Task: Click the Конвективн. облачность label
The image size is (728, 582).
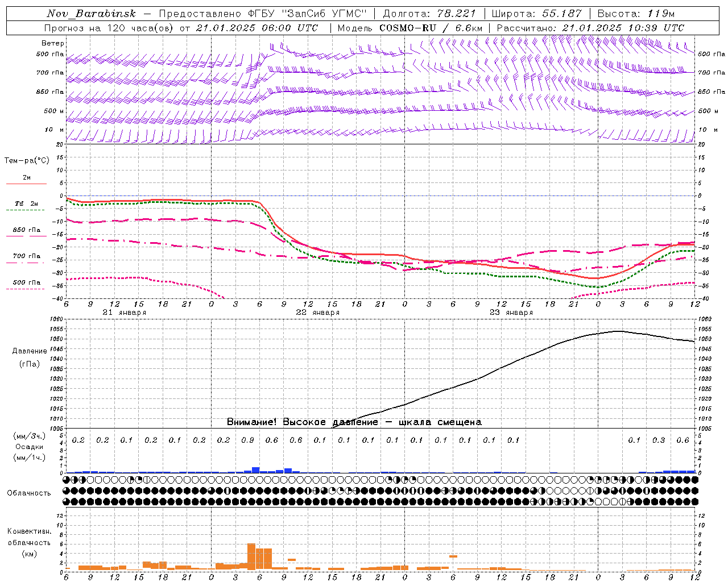Action: tap(29, 537)
